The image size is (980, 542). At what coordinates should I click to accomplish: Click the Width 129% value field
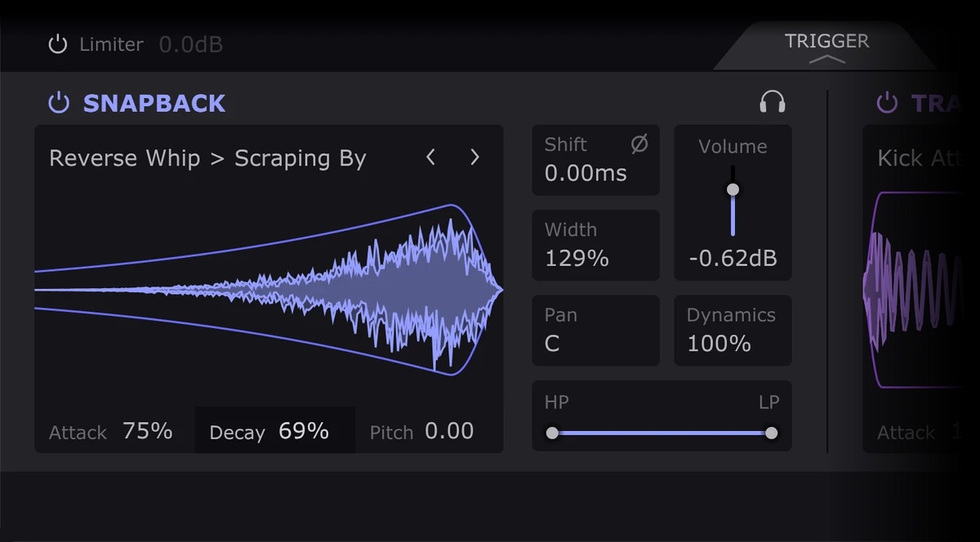coord(577,259)
